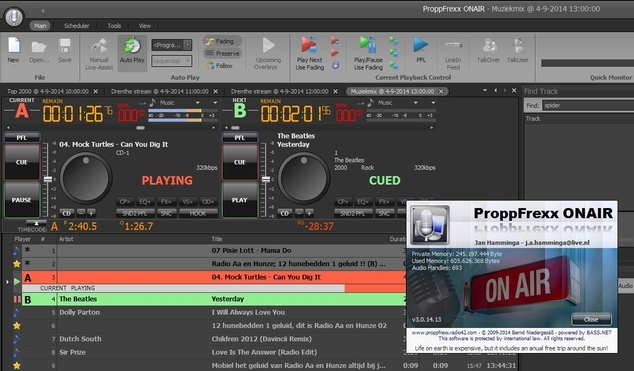
Task: Click PAUSE on player A
Action: (x=22, y=200)
